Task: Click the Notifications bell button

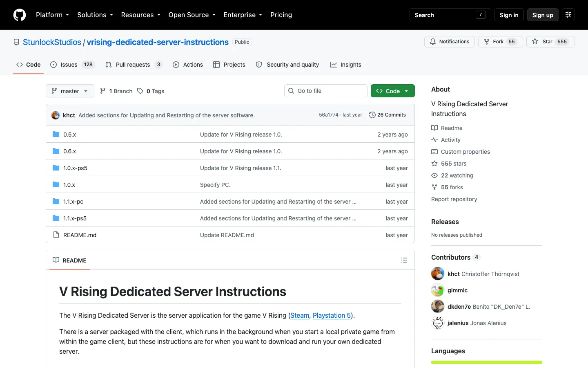Action: tap(450, 42)
